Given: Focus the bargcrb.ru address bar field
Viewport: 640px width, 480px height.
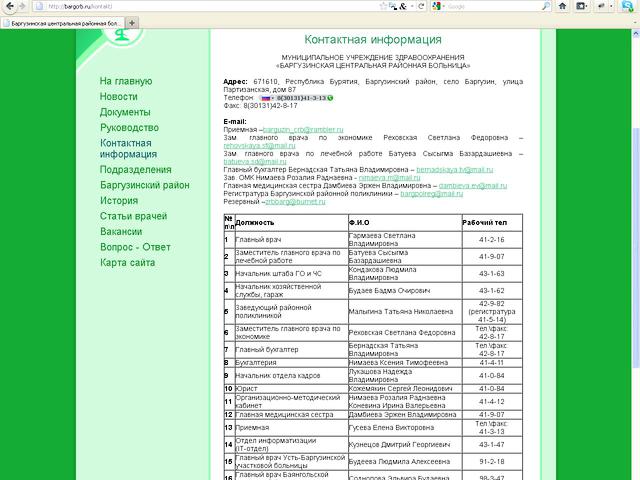Looking at the screenshot, I should pyautogui.click(x=200, y=6).
